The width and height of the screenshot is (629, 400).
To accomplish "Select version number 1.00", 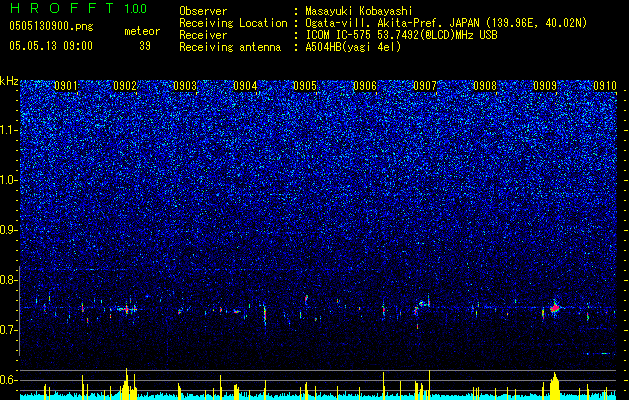I will pyautogui.click(x=136, y=8).
